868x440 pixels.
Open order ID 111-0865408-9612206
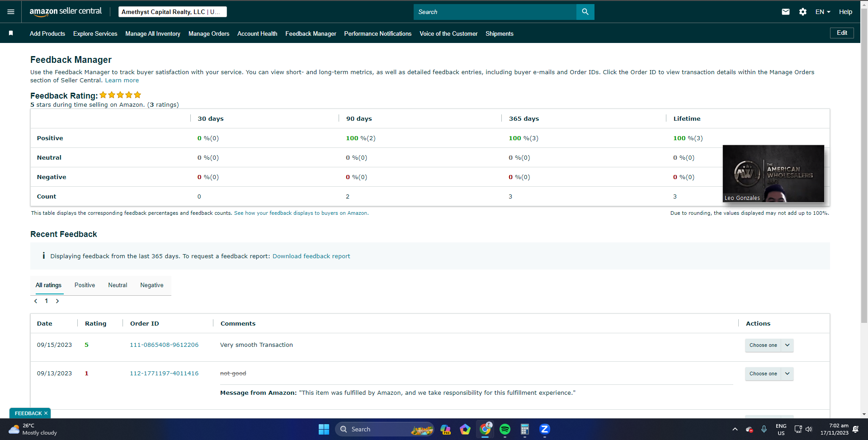(x=164, y=345)
